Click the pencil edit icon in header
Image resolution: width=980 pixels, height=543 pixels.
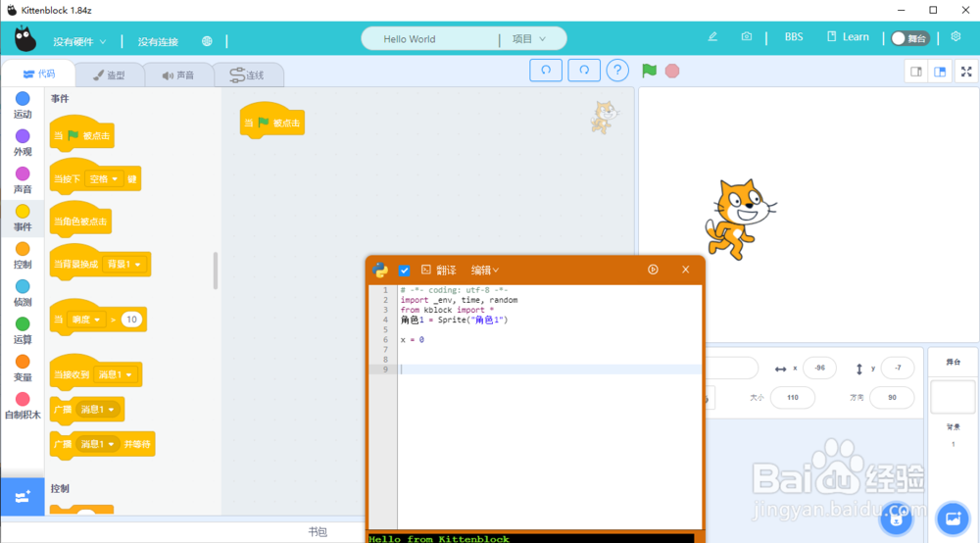(712, 37)
